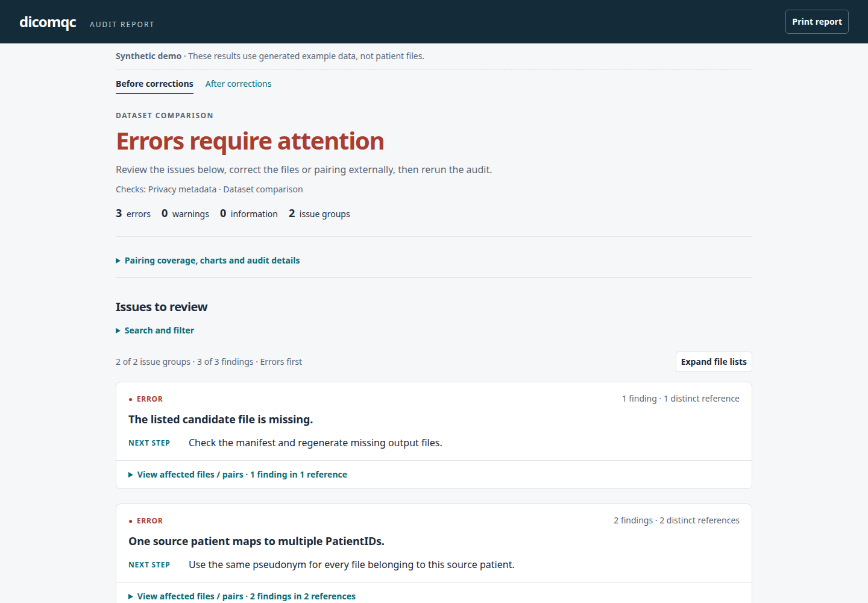Click the Print report button
868x603 pixels.
pos(817,22)
